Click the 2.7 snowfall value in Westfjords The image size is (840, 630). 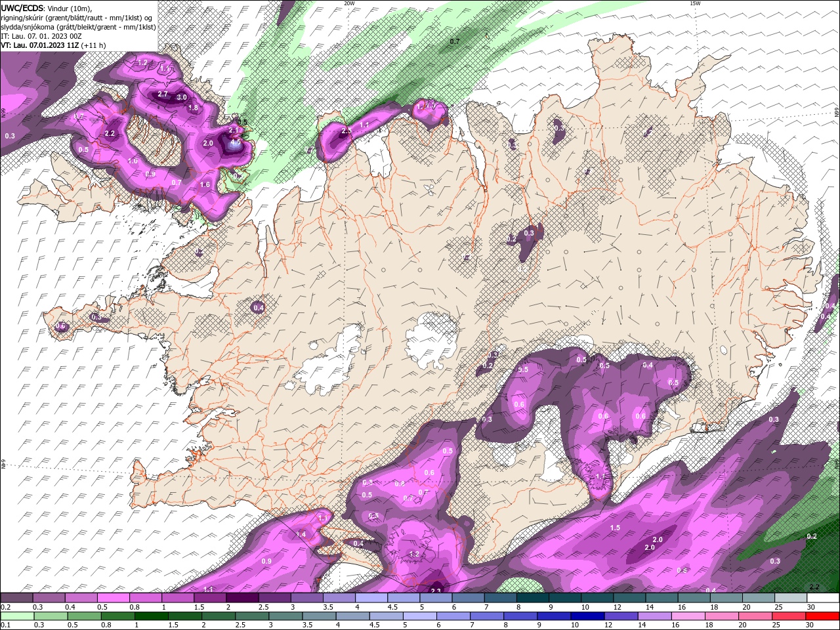click(x=163, y=94)
